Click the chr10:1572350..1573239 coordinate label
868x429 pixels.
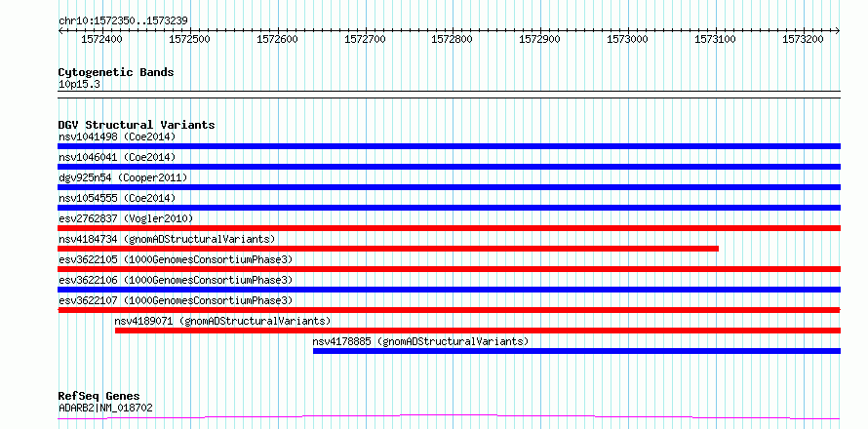point(123,20)
